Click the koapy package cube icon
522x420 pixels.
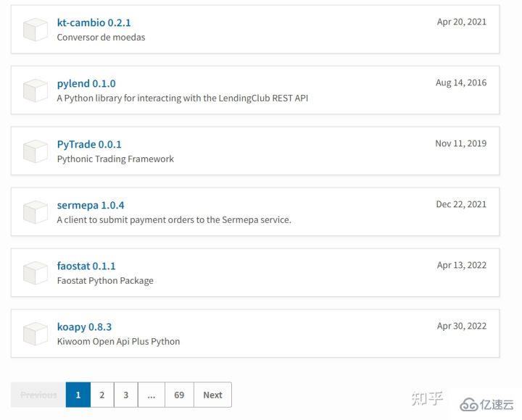pyautogui.click(x=36, y=334)
